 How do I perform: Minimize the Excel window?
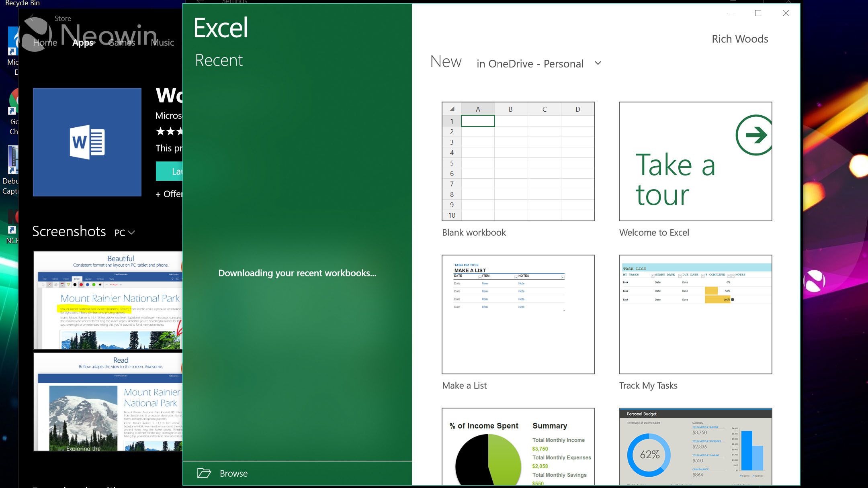pyautogui.click(x=731, y=13)
